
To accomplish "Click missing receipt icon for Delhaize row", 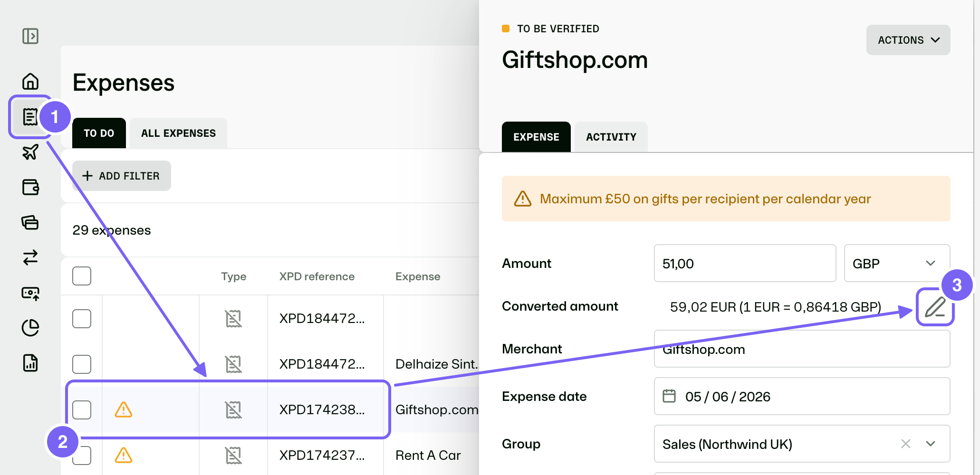I will tap(233, 364).
